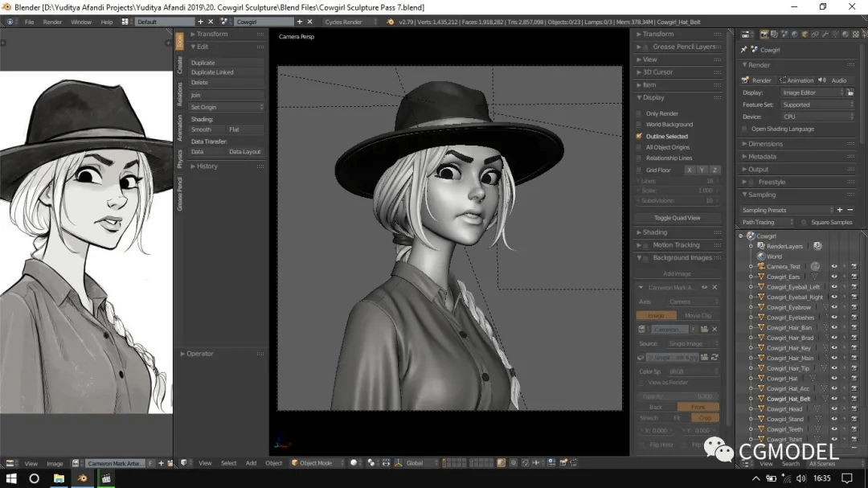Toggle the World Background checkbox
Image resolution: width=868 pixels, height=488 pixels.
pos(640,125)
